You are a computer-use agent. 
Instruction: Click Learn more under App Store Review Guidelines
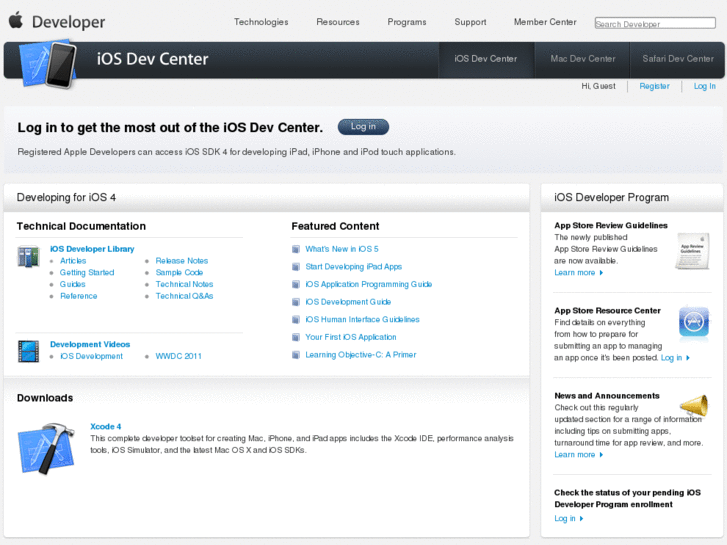click(579, 273)
